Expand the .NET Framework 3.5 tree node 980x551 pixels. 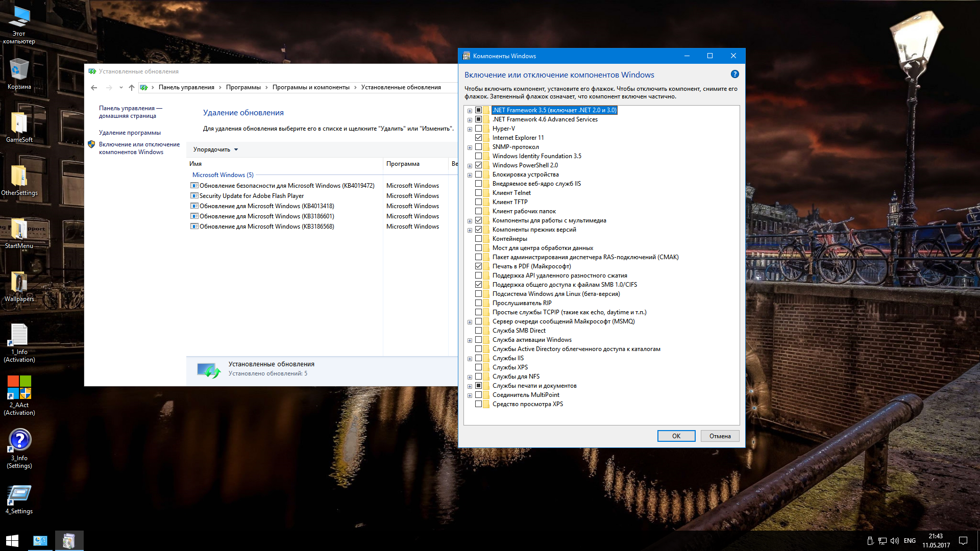click(470, 111)
